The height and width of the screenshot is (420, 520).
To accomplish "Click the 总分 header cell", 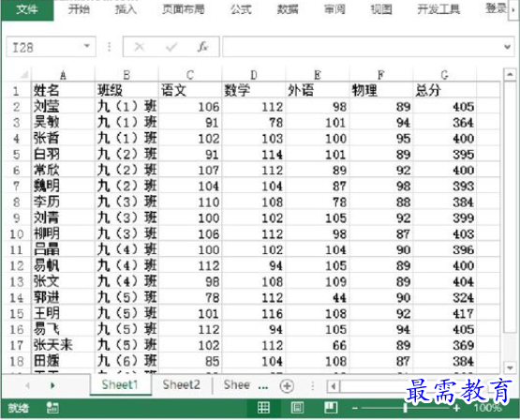I will point(445,90).
